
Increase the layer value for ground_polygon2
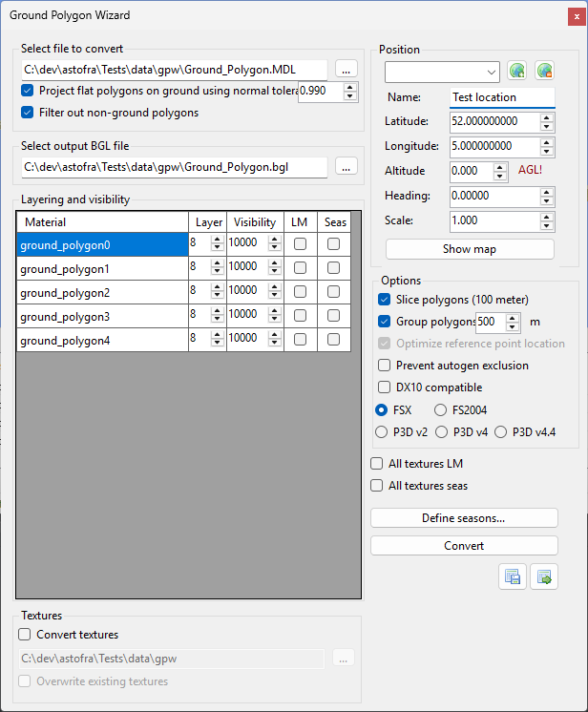217,288
